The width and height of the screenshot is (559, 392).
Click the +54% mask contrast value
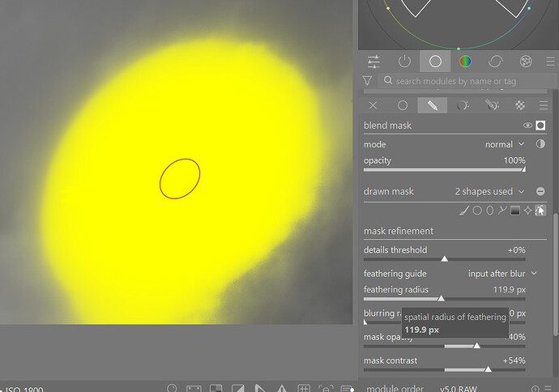tap(514, 360)
